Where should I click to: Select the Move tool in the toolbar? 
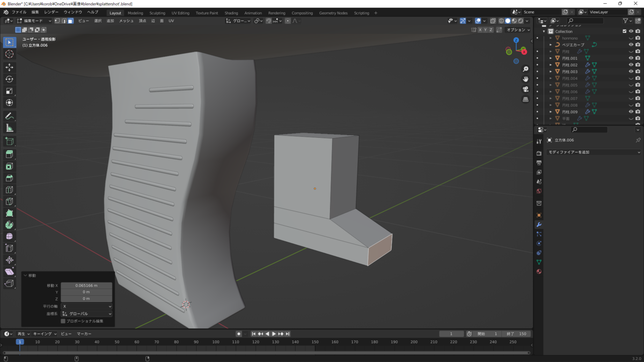point(9,68)
